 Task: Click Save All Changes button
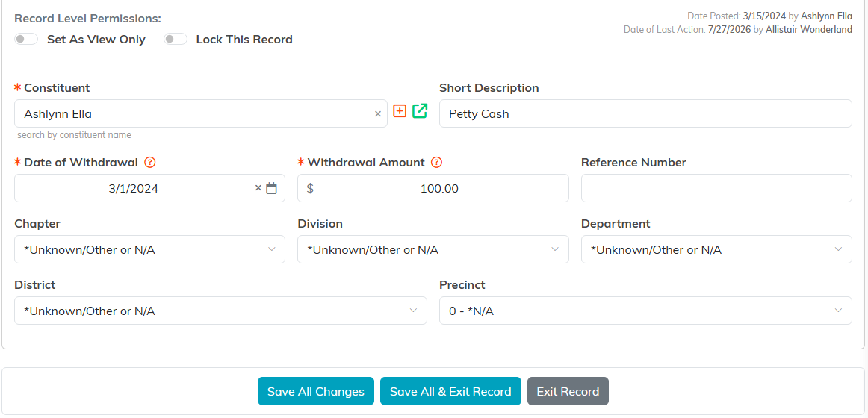(x=315, y=391)
